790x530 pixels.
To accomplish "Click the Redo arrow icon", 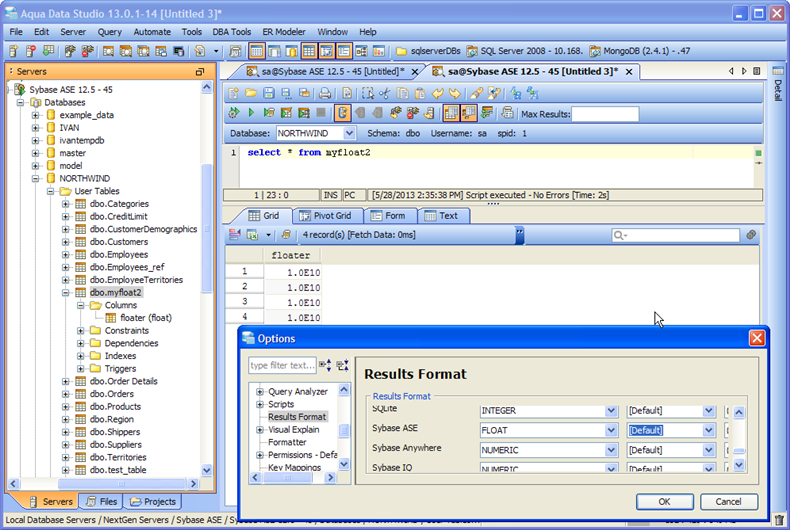I will [x=455, y=93].
